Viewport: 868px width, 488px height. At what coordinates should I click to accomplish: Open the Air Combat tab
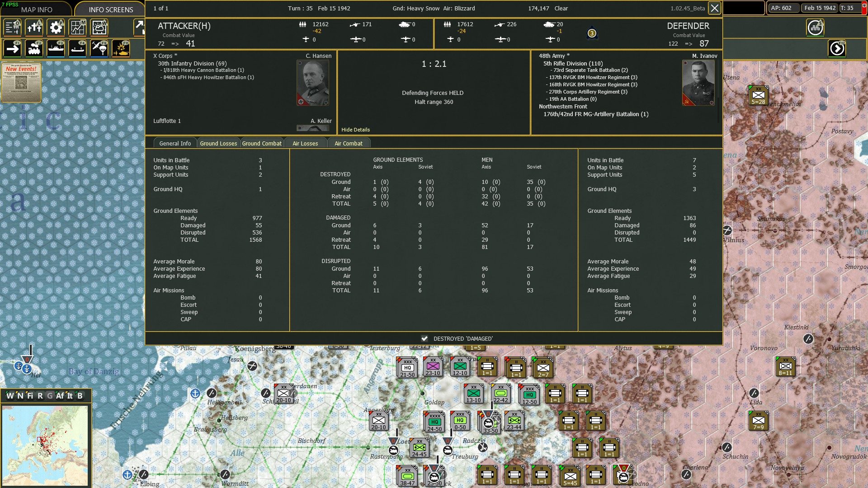349,143
